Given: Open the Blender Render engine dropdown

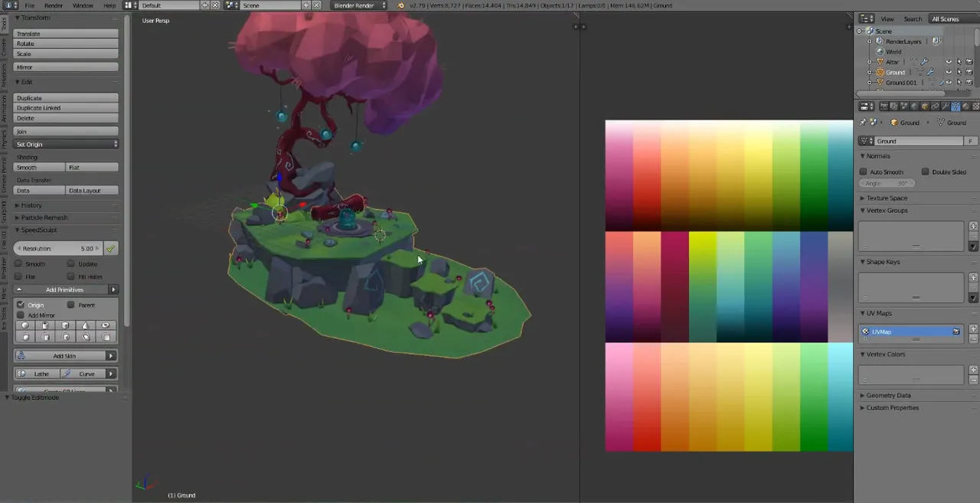Looking at the screenshot, I should [360, 5].
